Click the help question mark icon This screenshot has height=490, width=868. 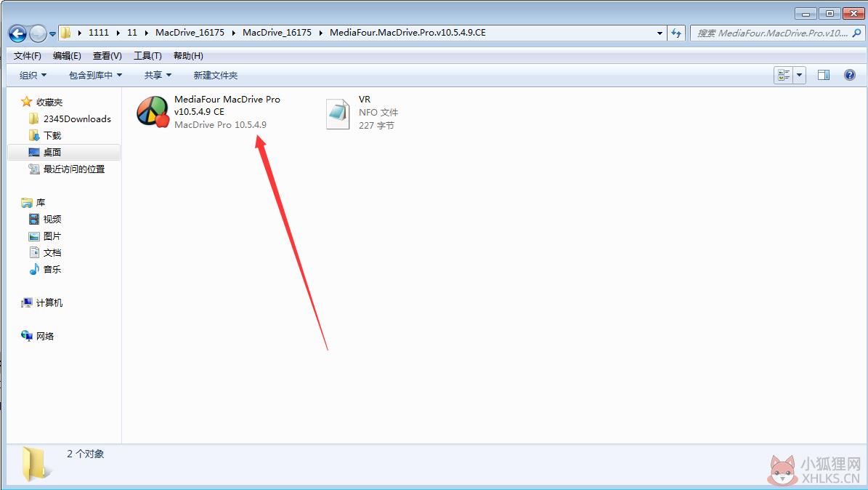coord(850,75)
